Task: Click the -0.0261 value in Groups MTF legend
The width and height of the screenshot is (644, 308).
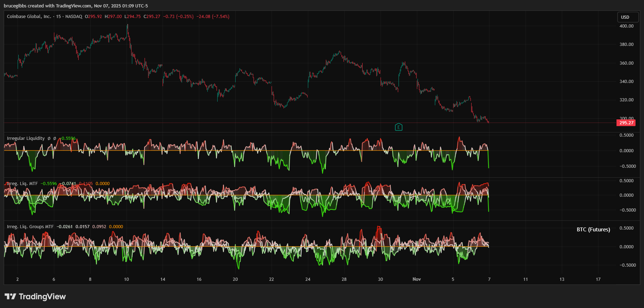Action: 65,227
